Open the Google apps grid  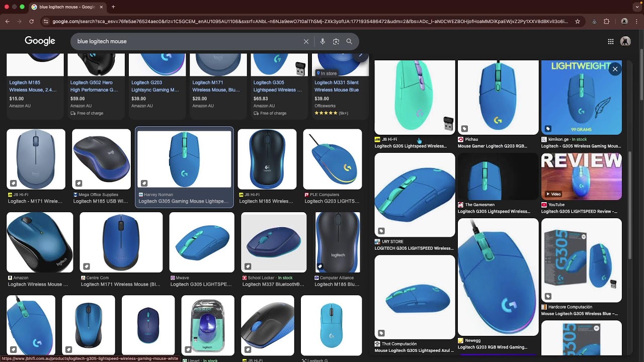tap(611, 41)
